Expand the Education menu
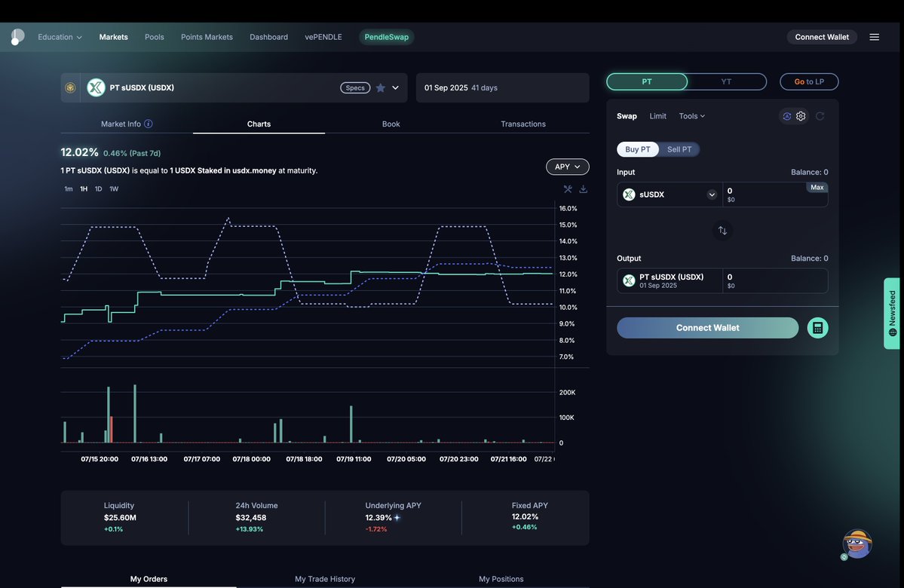This screenshot has width=904, height=588. click(x=60, y=37)
